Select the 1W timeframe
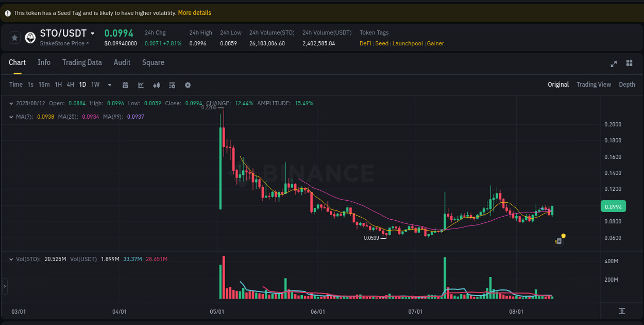Viewport: 644px width, 325px height. tap(95, 85)
